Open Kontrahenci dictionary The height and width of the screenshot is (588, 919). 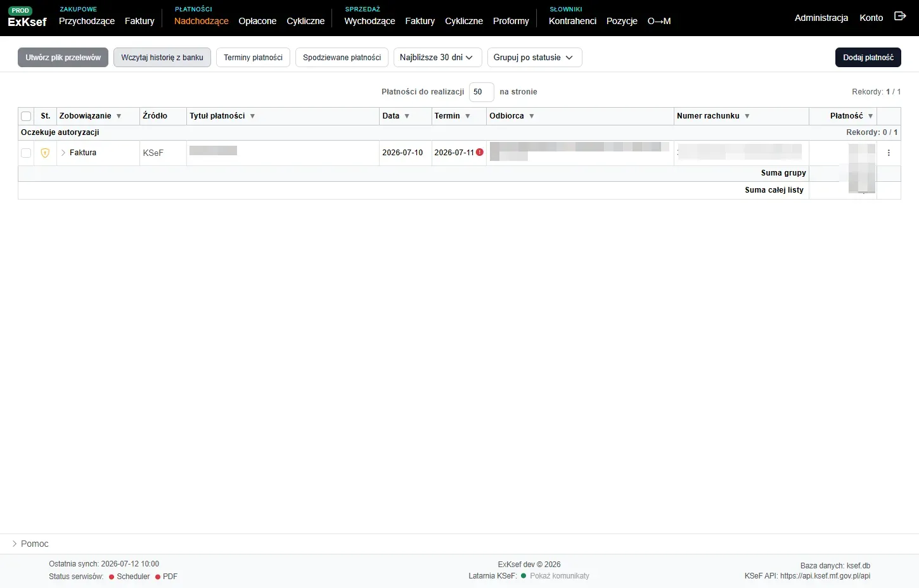(x=572, y=21)
